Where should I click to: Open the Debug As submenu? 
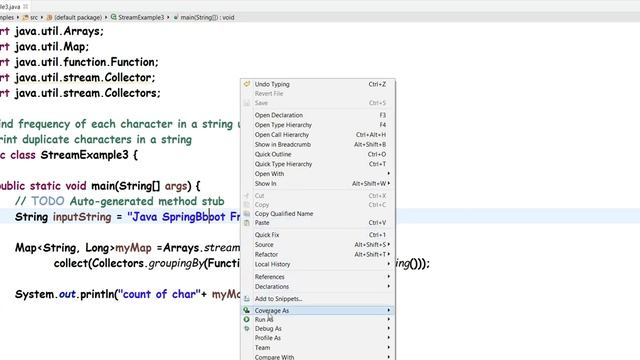[318, 329]
